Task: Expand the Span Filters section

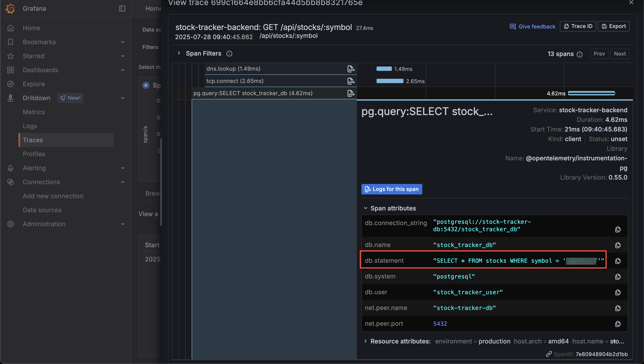Action: click(x=179, y=53)
